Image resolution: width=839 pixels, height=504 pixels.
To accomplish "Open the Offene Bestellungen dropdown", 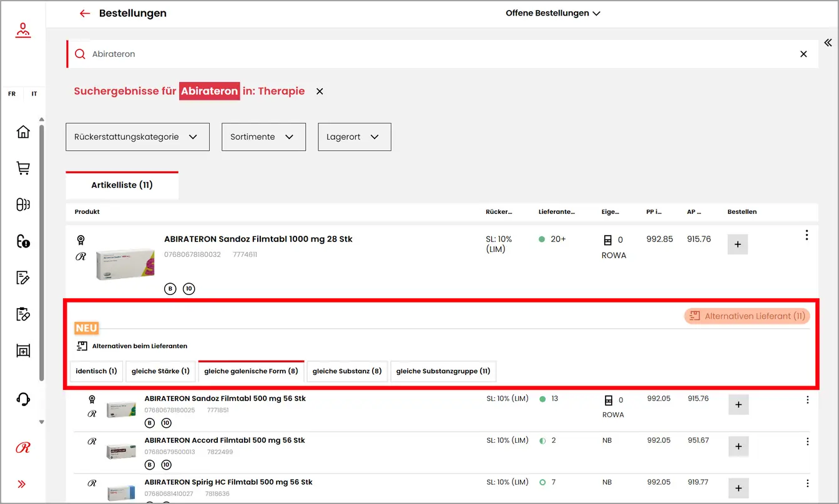I will pyautogui.click(x=552, y=13).
